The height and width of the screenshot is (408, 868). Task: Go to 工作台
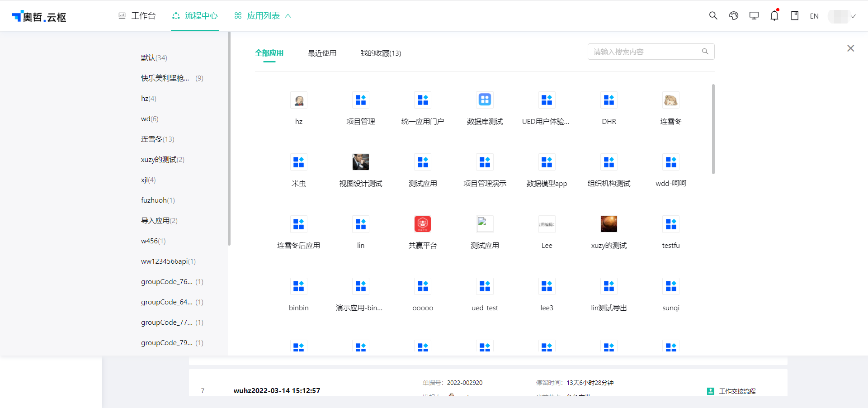coord(137,16)
